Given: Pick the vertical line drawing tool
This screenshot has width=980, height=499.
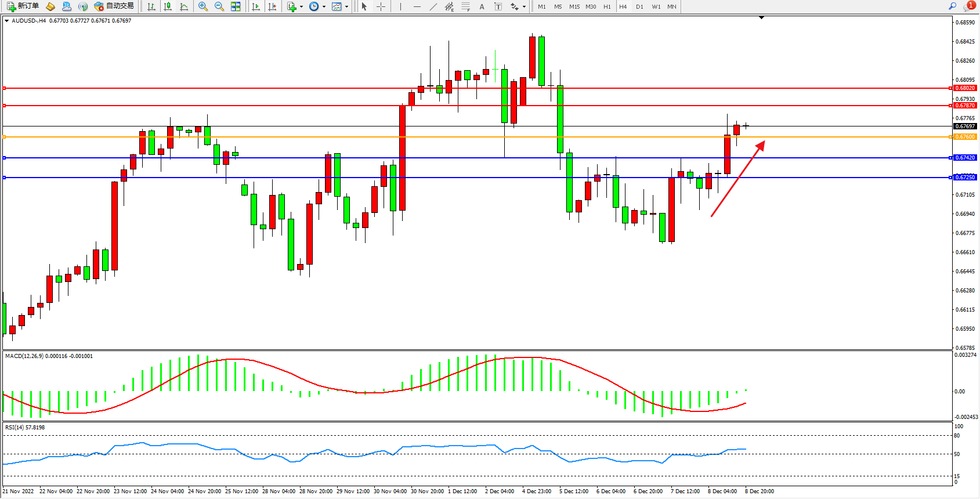Looking at the screenshot, I should (400, 6).
